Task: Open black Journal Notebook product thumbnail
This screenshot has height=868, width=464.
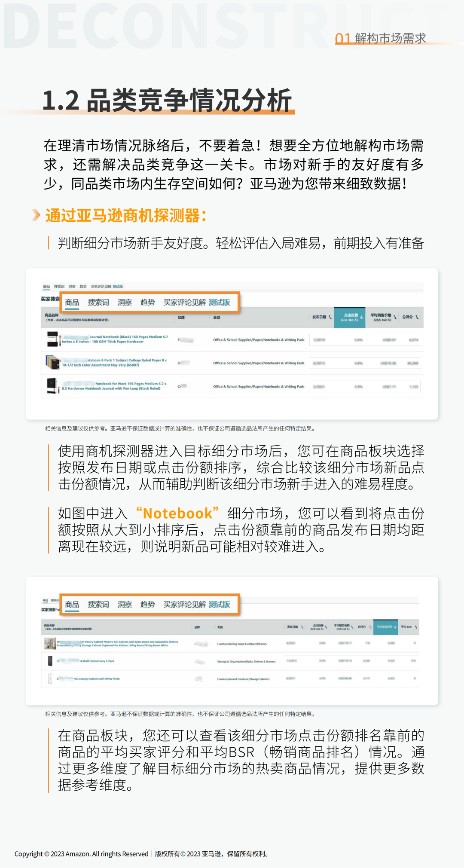Action: (52, 339)
